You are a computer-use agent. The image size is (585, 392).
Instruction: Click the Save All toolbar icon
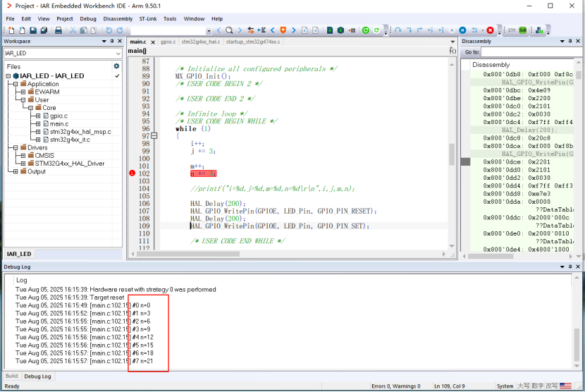[44, 30]
